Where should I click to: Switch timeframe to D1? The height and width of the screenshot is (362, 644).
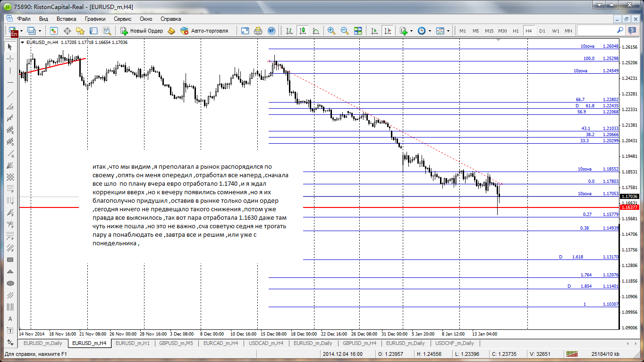click(542, 31)
